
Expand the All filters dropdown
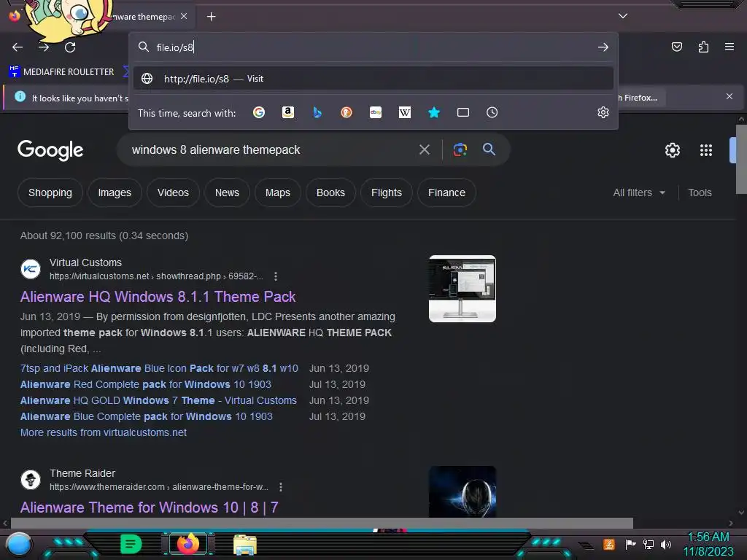(639, 192)
